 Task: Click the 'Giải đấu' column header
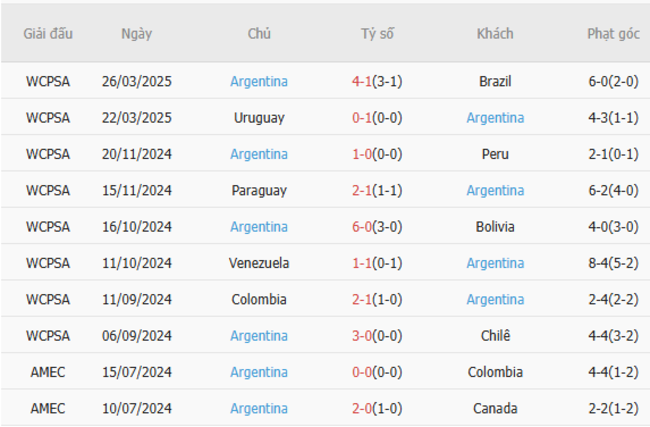[x=48, y=33]
